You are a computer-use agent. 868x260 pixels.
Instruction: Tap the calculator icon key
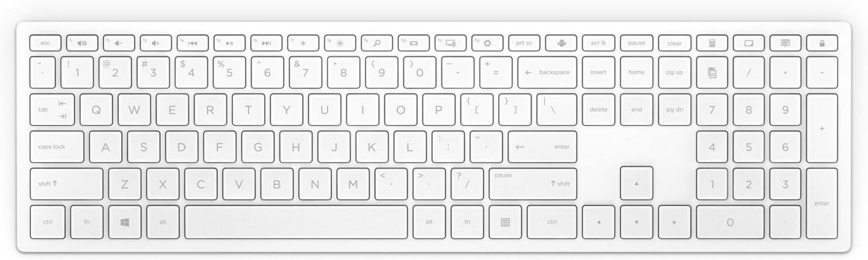point(712,43)
